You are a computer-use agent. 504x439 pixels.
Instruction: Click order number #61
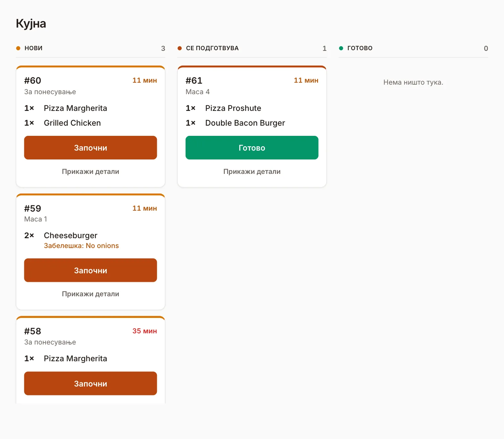tap(194, 80)
